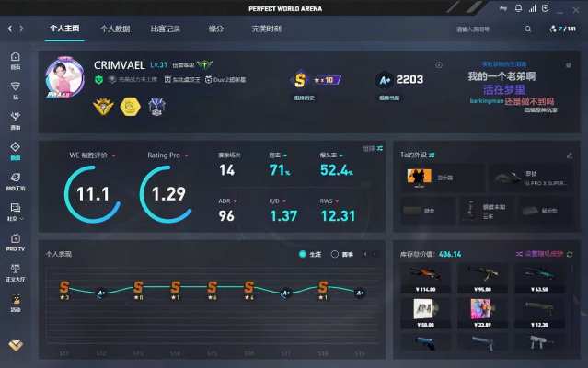Switch to the 个人主页 tab
The width and height of the screenshot is (588, 368).
coord(64,29)
